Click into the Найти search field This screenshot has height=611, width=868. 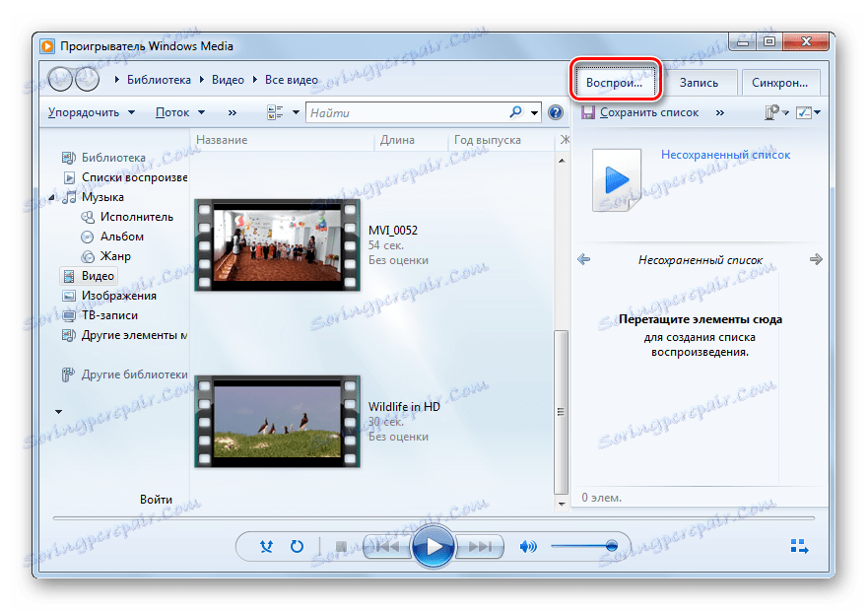tap(407, 112)
